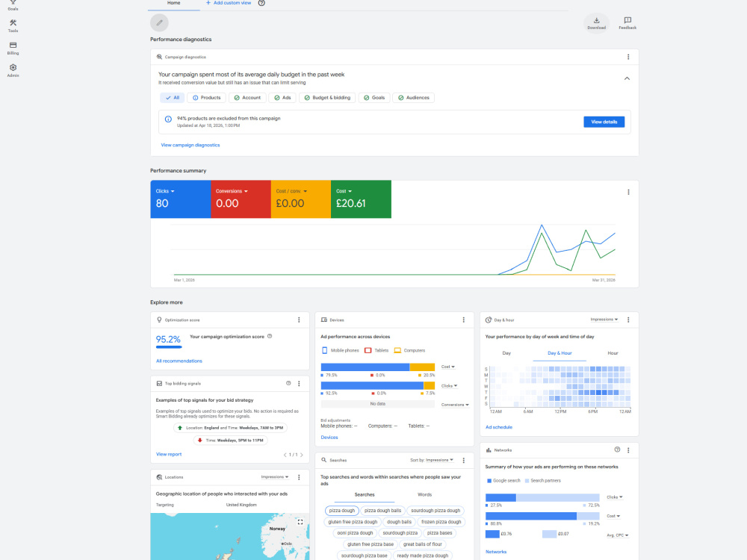The image size is (747, 560).
Task: Open the Cost / conv. metric dropdown
Action: point(300,199)
